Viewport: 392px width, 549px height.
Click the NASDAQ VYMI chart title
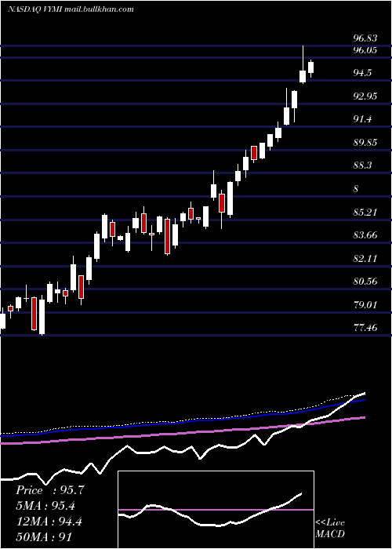point(71,9)
